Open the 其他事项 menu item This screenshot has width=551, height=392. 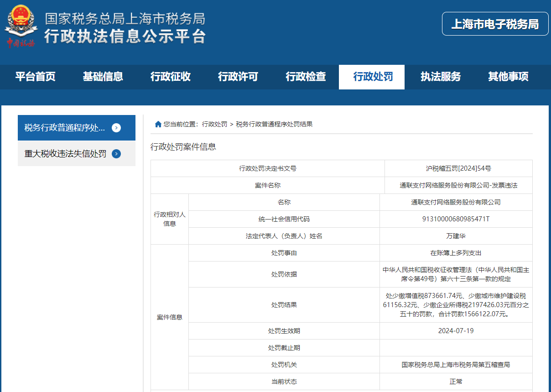click(508, 77)
